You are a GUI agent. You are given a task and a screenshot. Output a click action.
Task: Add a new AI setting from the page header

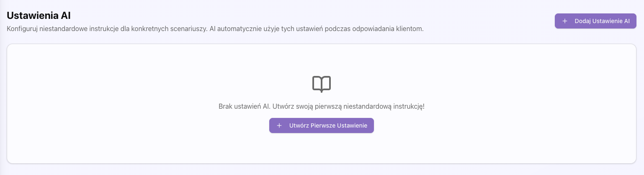coord(595,21)
